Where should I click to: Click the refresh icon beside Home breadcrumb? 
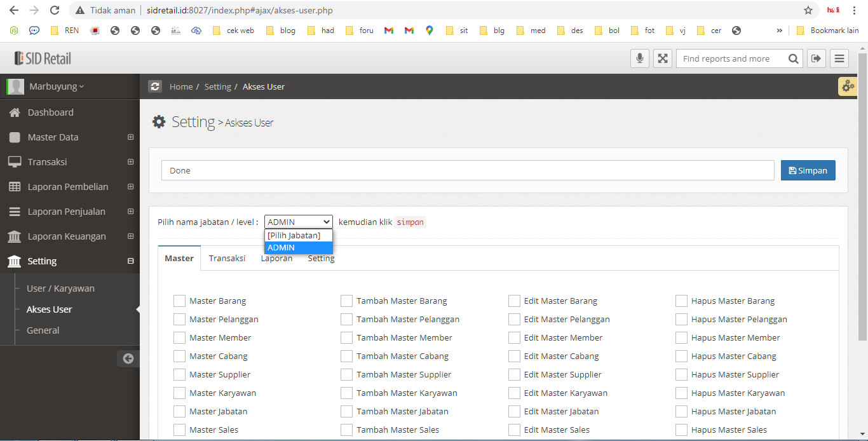[x=155, y=86]
